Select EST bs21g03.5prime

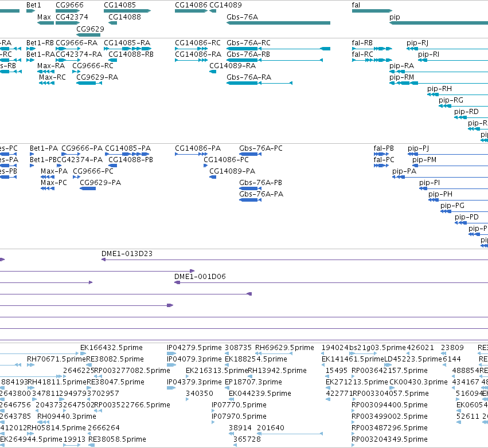377,348
